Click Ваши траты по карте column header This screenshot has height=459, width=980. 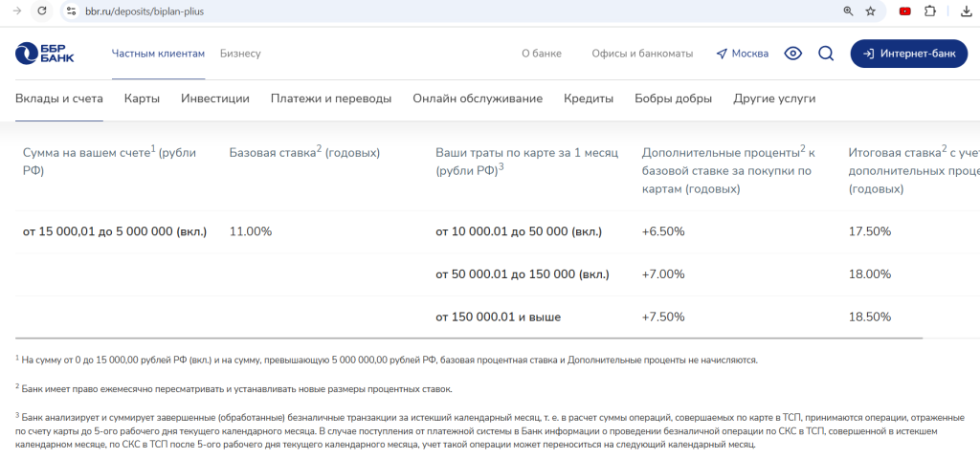point(527,162)
